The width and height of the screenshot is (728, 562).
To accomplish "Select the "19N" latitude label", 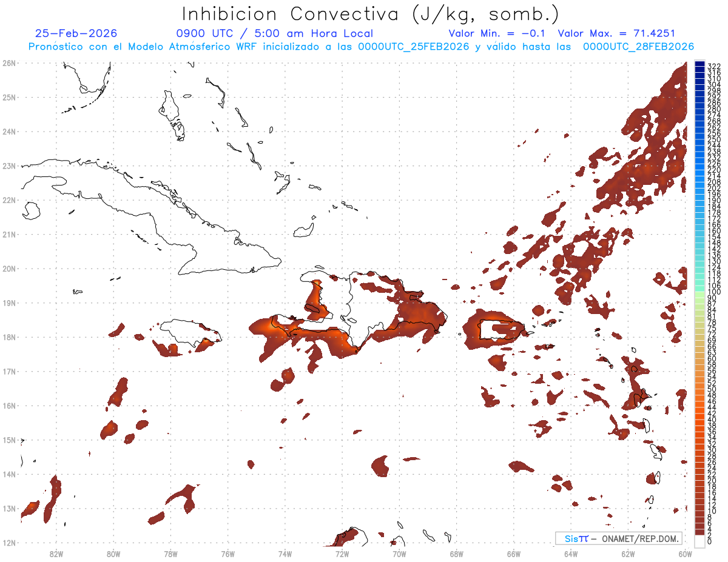I will 8,303.
